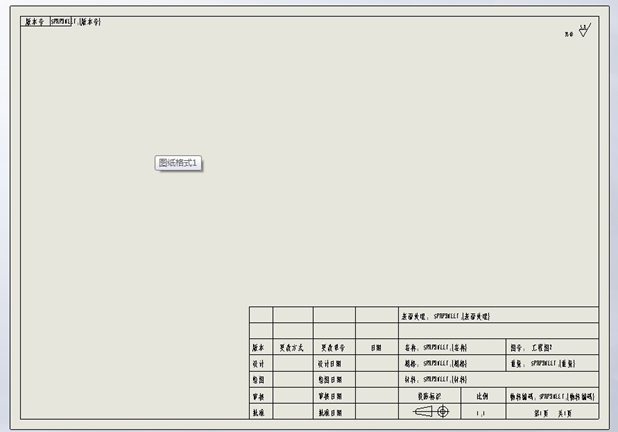Screen dimensions: 618x432
Task: Click the 图纸格式1 tooltip label
Action: 180,163
